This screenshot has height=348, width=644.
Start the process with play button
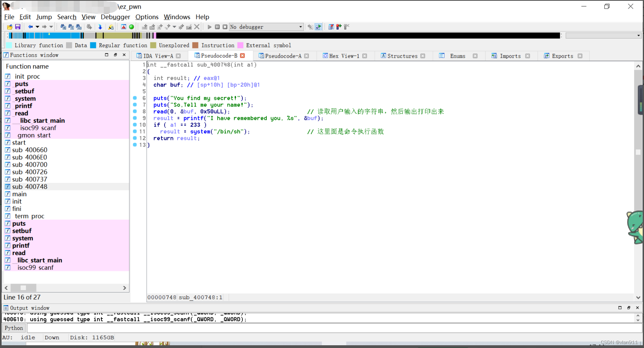pyautogui.click(x=209, y=27)
